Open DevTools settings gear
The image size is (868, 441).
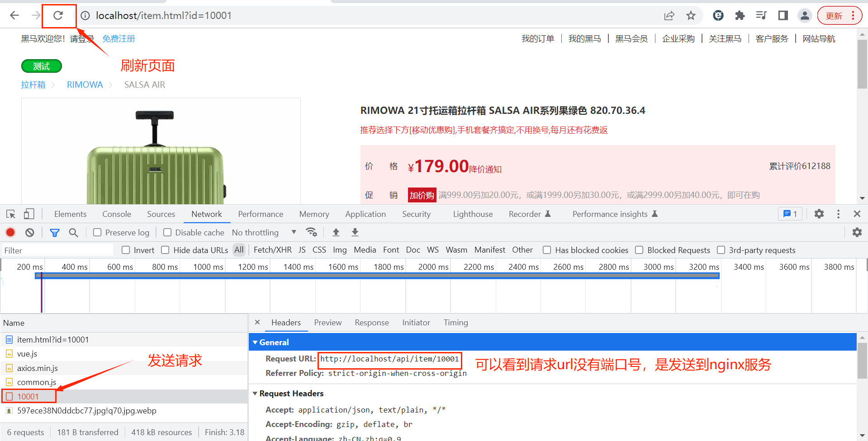(x=819, y=214)
